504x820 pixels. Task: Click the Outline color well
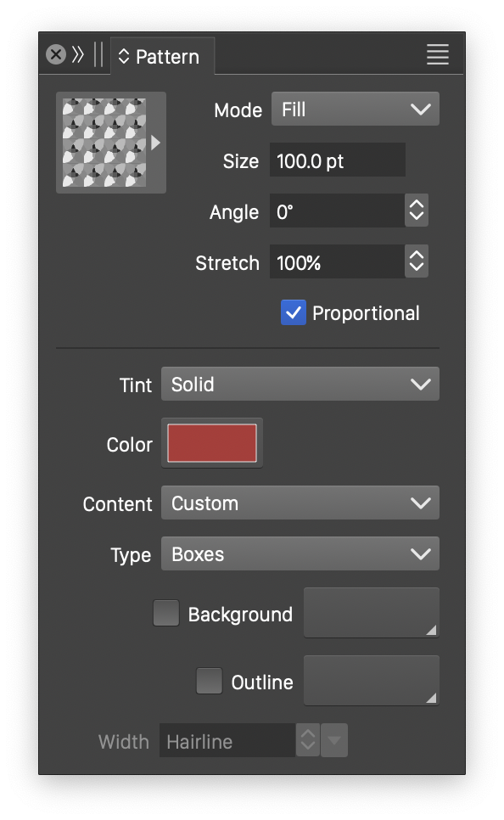pyautogui.click(x=371, y=681)
